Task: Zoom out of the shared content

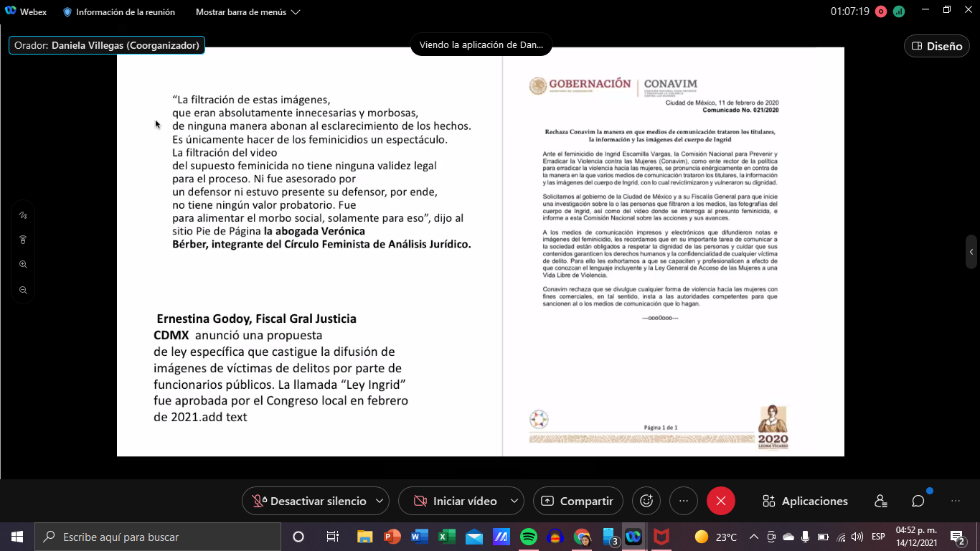Action: tap(23, 290)
